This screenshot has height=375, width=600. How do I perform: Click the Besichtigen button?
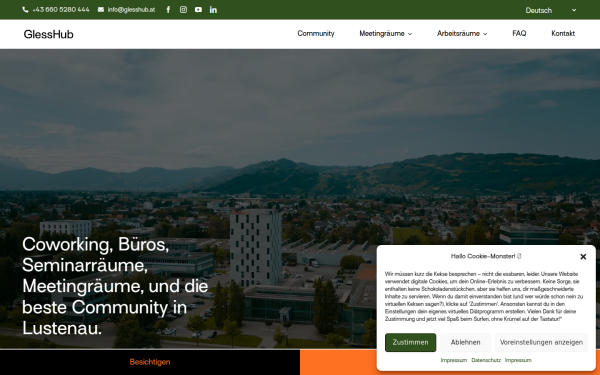[x=150, y=362]
